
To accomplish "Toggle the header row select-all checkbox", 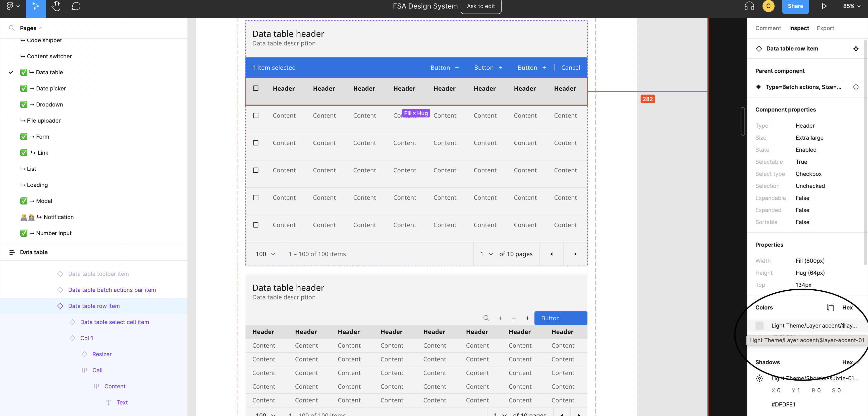I will point(256,88).
